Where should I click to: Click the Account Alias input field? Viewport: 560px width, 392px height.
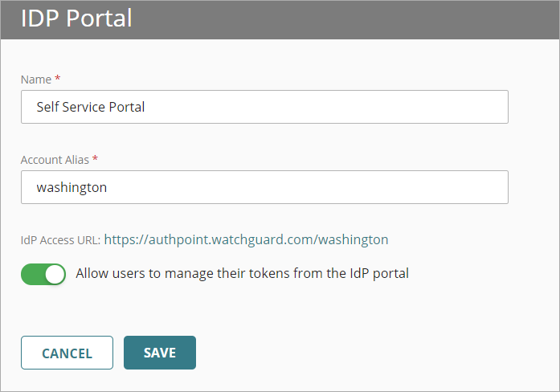(x=264, y=187)
